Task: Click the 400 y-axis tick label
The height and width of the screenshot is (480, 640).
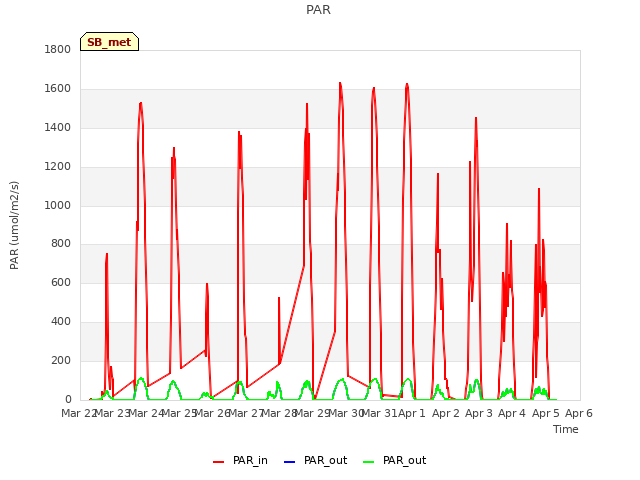Action: (61, 322)
